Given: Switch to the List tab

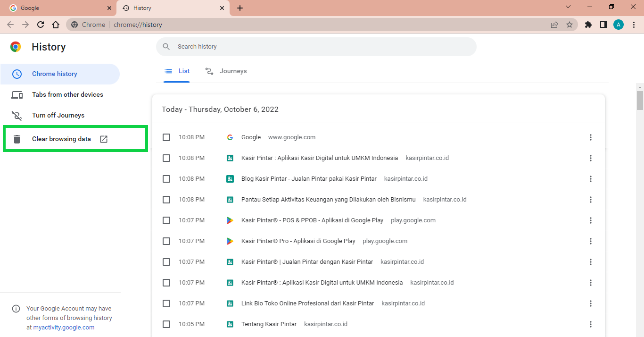Looking at the screenshot, I should pyautogui.click(x=177, y=71).
